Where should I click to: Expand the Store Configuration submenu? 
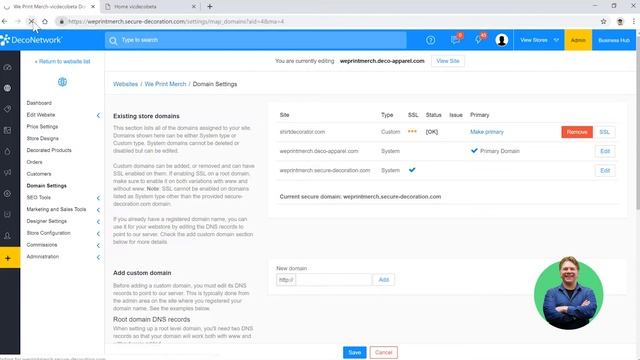[x=98, y=233]
